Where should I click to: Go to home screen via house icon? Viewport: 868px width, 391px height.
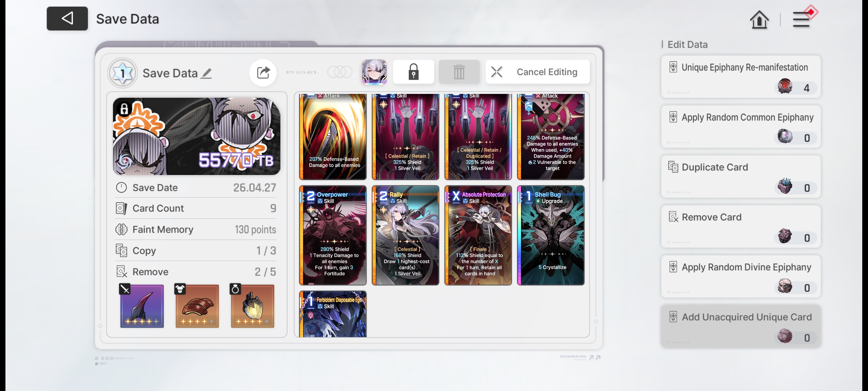click(759, 20)
